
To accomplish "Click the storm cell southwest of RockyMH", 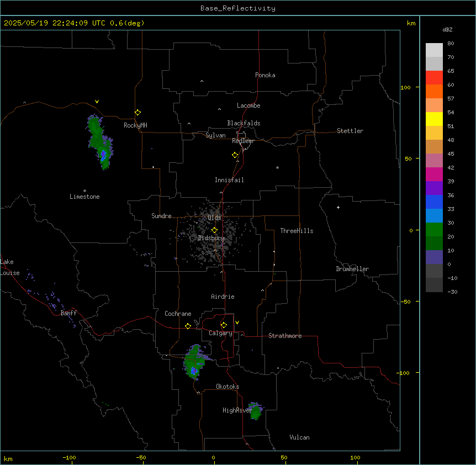I will (100, 142).
